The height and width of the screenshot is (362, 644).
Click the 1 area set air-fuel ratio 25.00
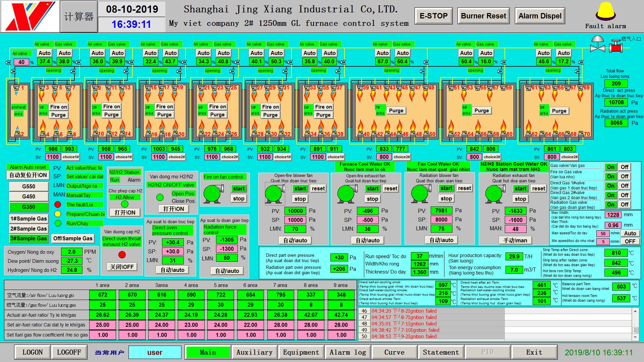coord(103,325)
